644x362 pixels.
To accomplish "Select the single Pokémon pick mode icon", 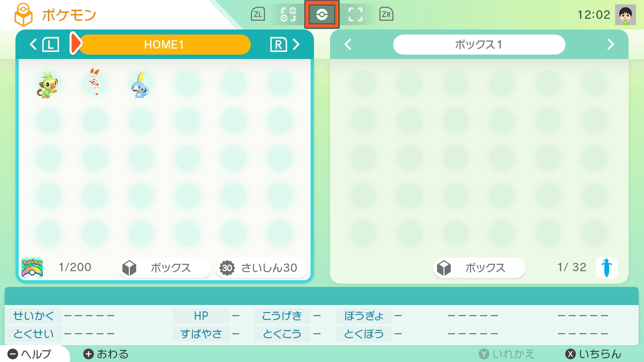I will pyautogui.click(x=322, y=14).
